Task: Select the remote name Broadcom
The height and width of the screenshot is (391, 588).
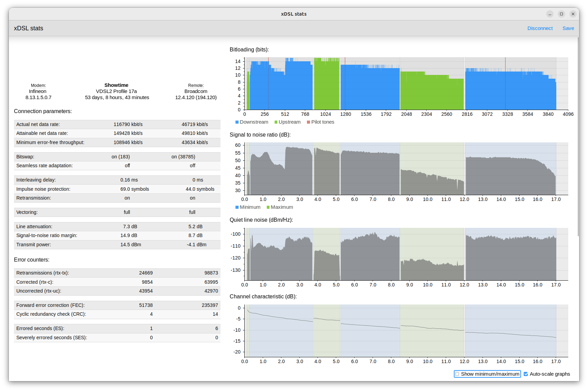Action: [x=196, y=91]
